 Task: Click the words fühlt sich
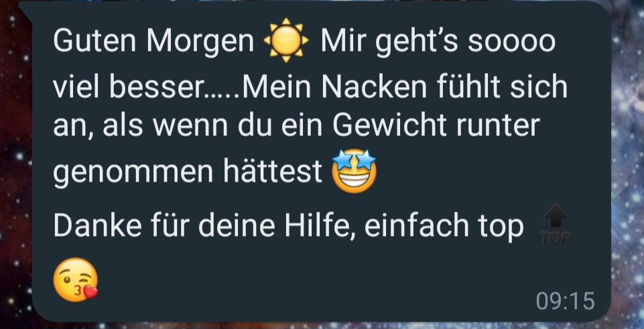(502, 86)
